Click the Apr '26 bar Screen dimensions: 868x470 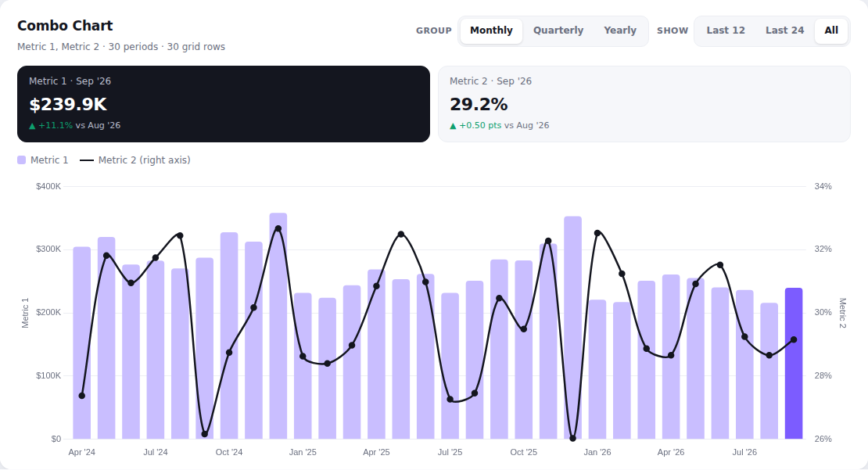click(671, 357)
